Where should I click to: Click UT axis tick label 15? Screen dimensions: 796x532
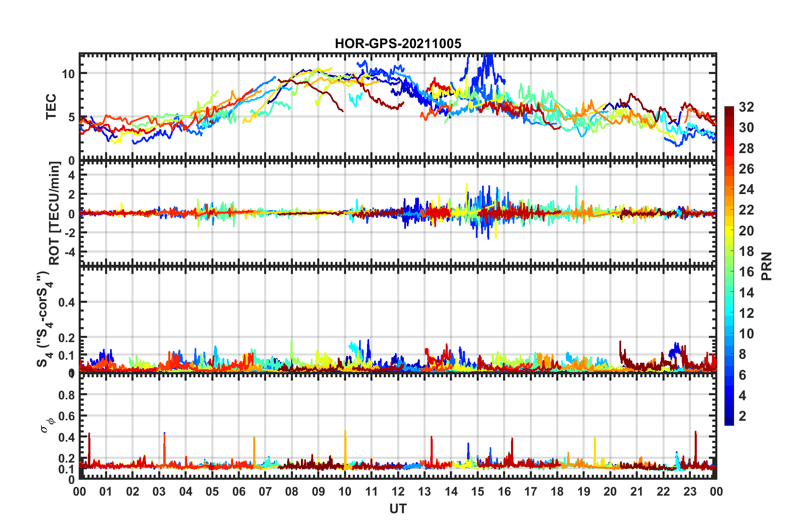[x=478, y=491]
